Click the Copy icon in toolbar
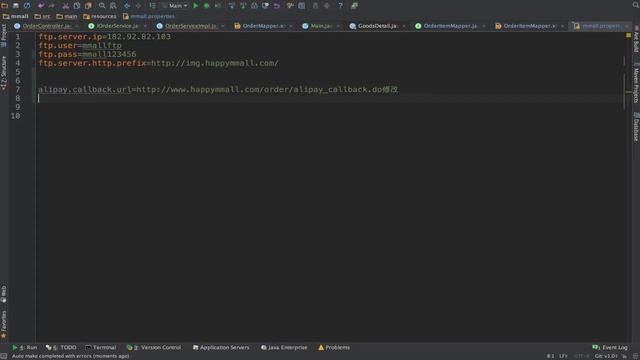 pos(77,6)
